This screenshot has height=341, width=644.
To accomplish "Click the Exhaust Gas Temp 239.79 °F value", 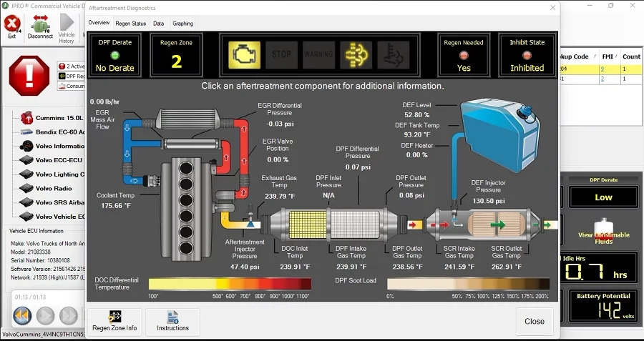I will [x=279, y=196].
